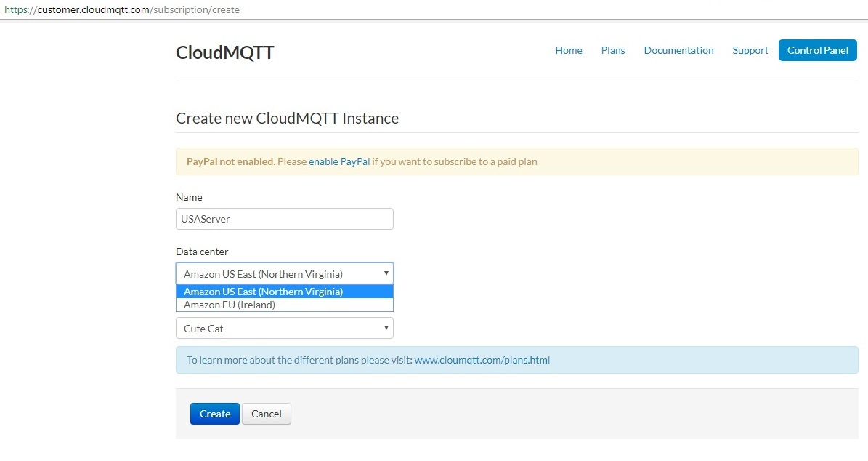Viewport: 868px width, 461px height.
Task: Open the www.cloumqtt.com/plans.html link
Action: 482,360
